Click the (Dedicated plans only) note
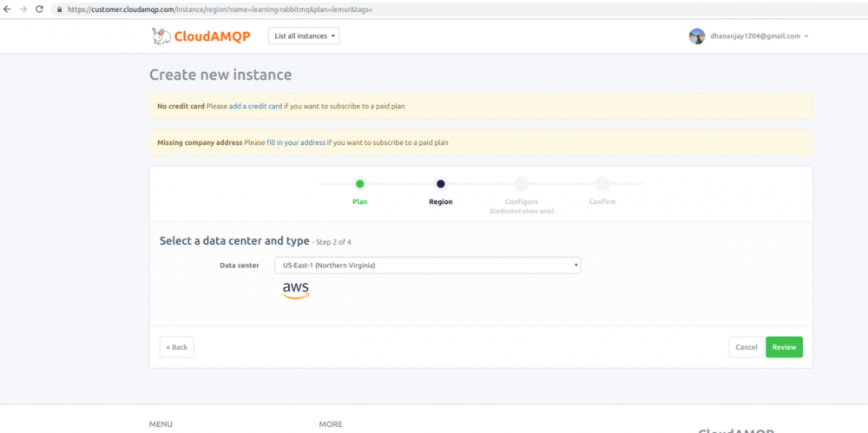Image resolution: width=868 pixels, height=433 pixels. pos(522,212)
